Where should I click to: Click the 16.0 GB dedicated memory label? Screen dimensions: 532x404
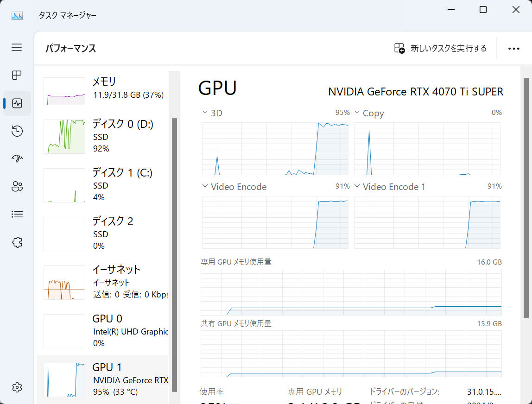tap(489, 262)
